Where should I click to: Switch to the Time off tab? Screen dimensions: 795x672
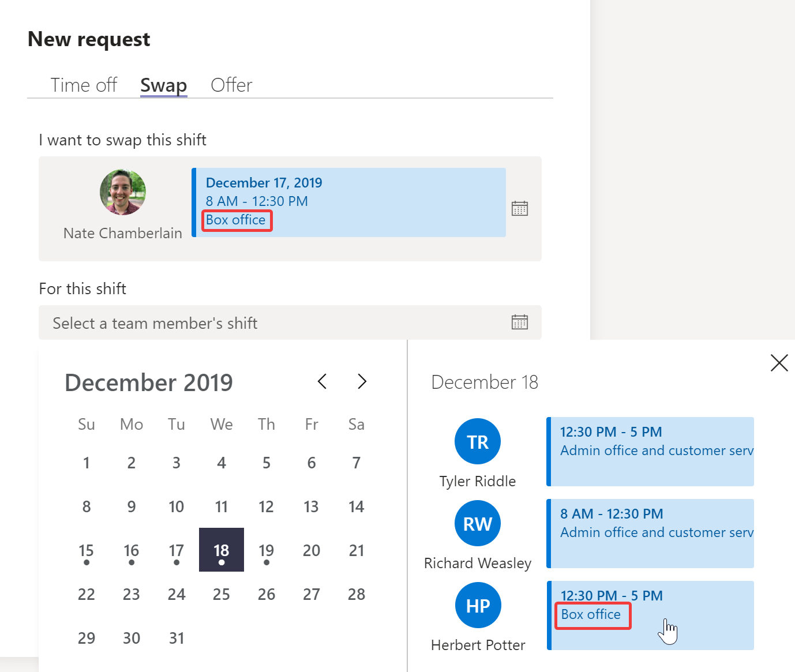pos(84,84)
